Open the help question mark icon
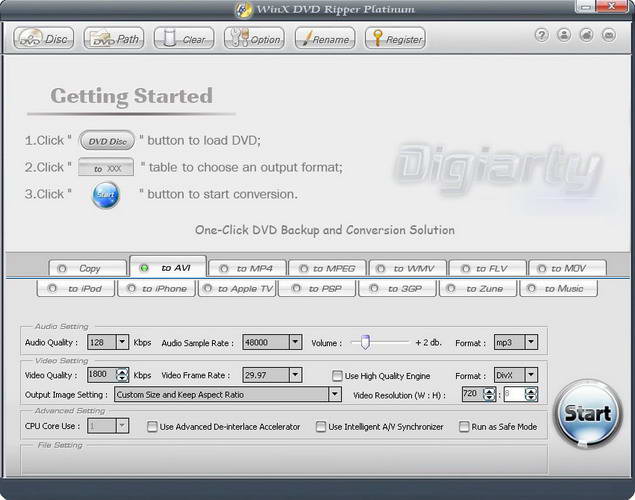Image resolution: width=635 pixels, height=500 pixels. pyautogui.click(x=542, y=35)
